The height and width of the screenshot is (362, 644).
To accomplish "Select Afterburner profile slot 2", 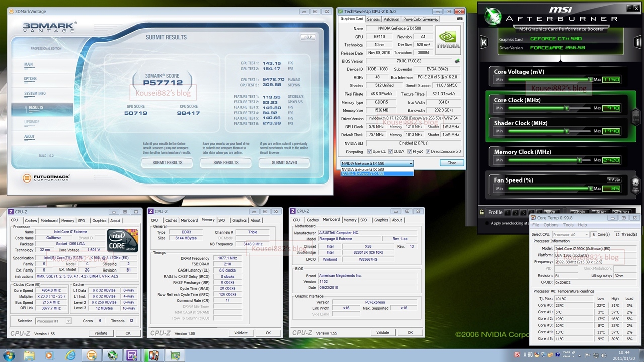I will [x=516, y=212].
